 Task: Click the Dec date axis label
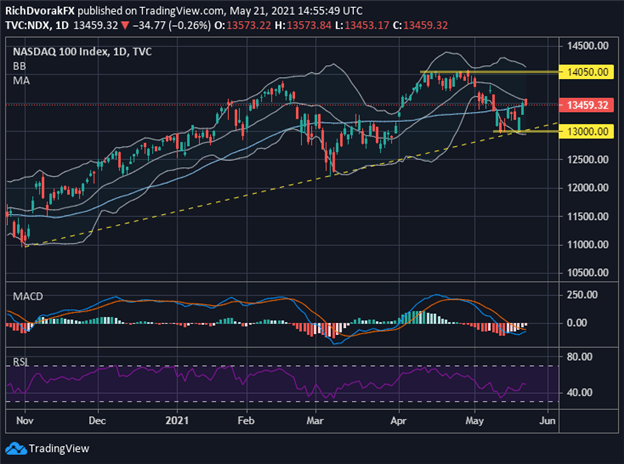97,421
